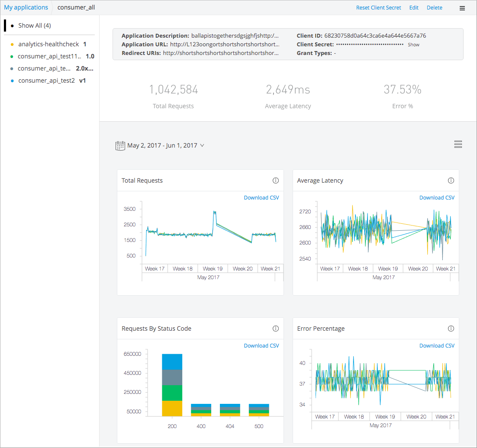477x448 pixels.
Task: Click the calendar icon beside date range
Action: (120, 145)
